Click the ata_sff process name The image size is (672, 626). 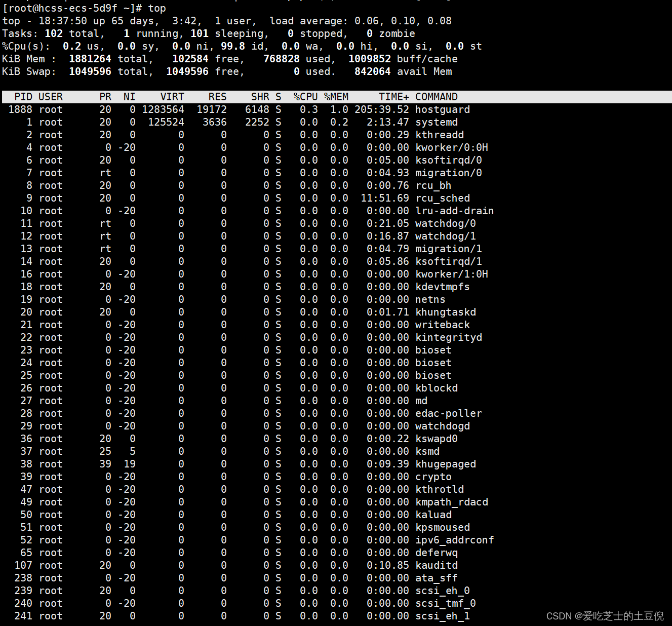coord(437,578)
